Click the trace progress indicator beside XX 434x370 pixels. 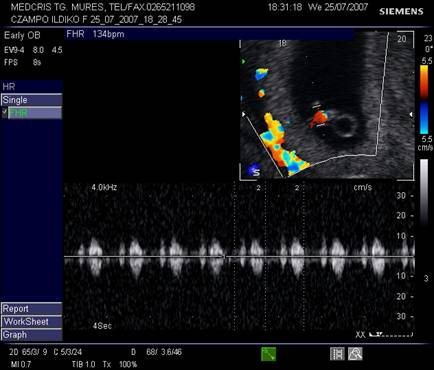click(x=391, y=334)
